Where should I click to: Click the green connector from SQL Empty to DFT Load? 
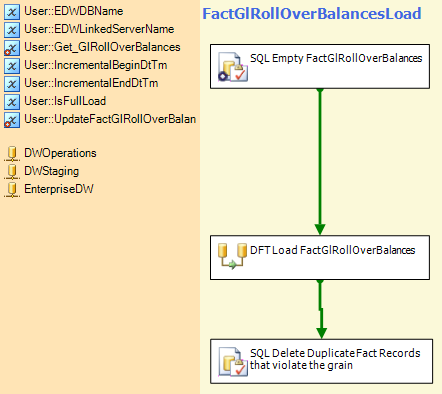[x=320, y=162]
